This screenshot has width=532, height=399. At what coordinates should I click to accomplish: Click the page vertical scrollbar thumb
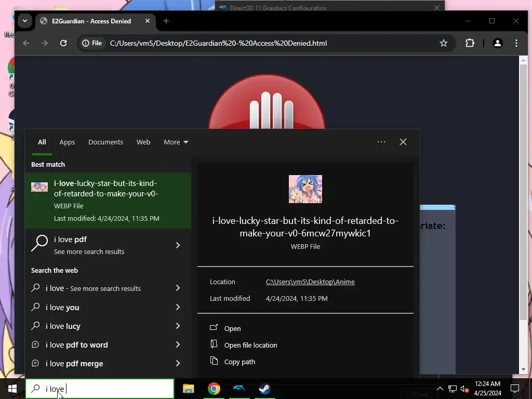523,192
